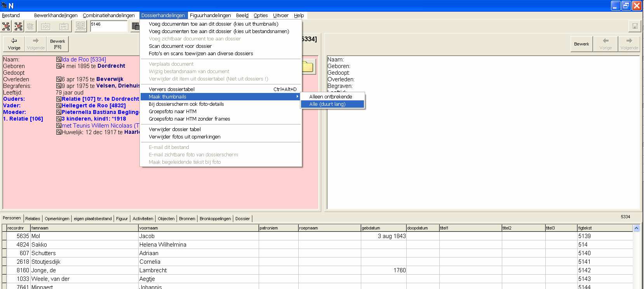The width and height of the screenshot is (644, 289).
Task: Click the application icon in the title bar
Action: pos(4,5)
